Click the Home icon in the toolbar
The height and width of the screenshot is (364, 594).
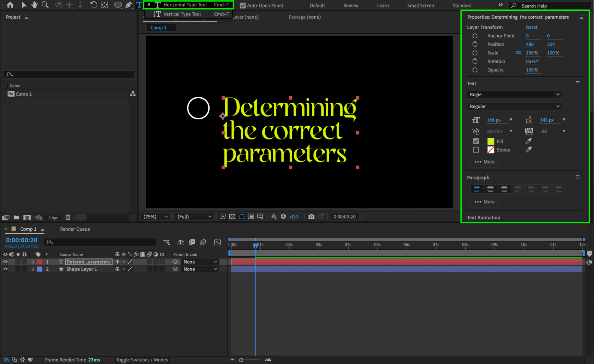10,5
